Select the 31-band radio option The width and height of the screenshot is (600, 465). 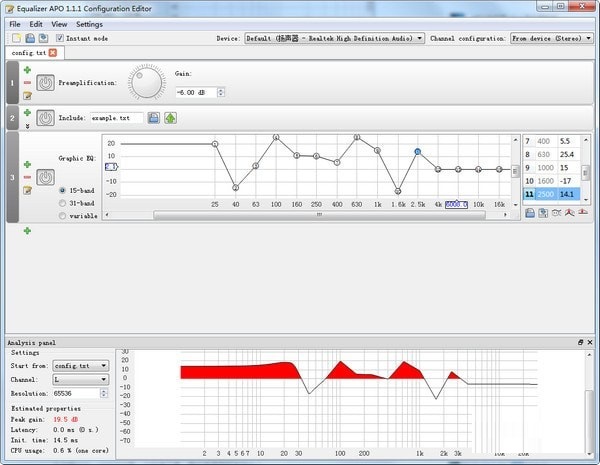click(64, 202)
